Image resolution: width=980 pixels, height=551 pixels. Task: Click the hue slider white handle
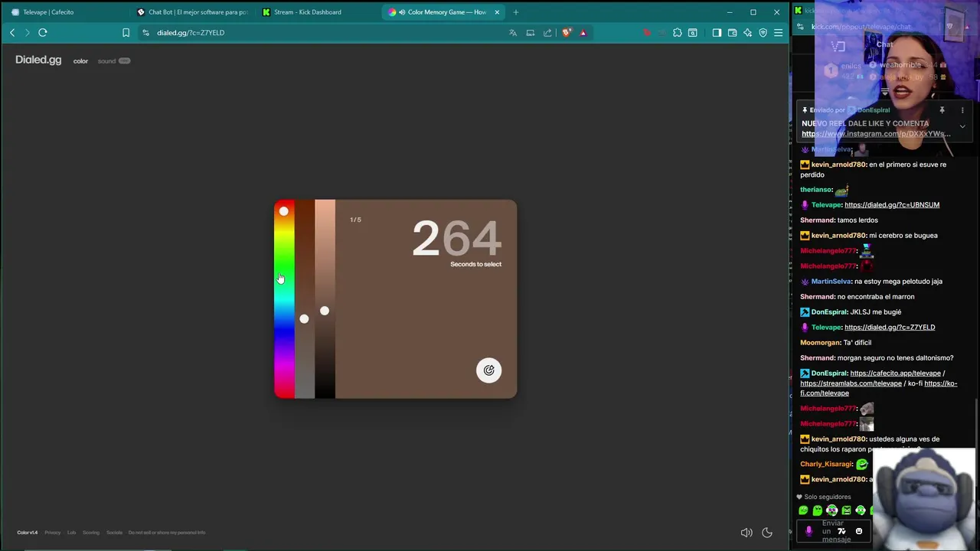click(283, 211)
